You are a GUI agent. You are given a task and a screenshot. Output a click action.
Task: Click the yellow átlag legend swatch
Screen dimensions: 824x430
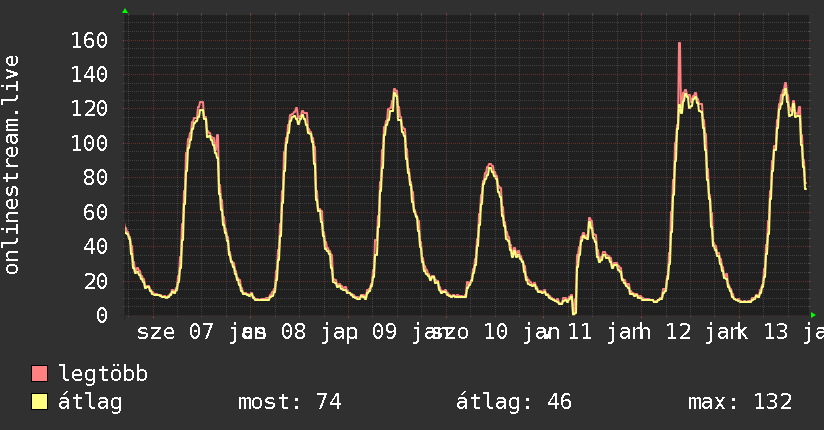click(x=39, y=402)
